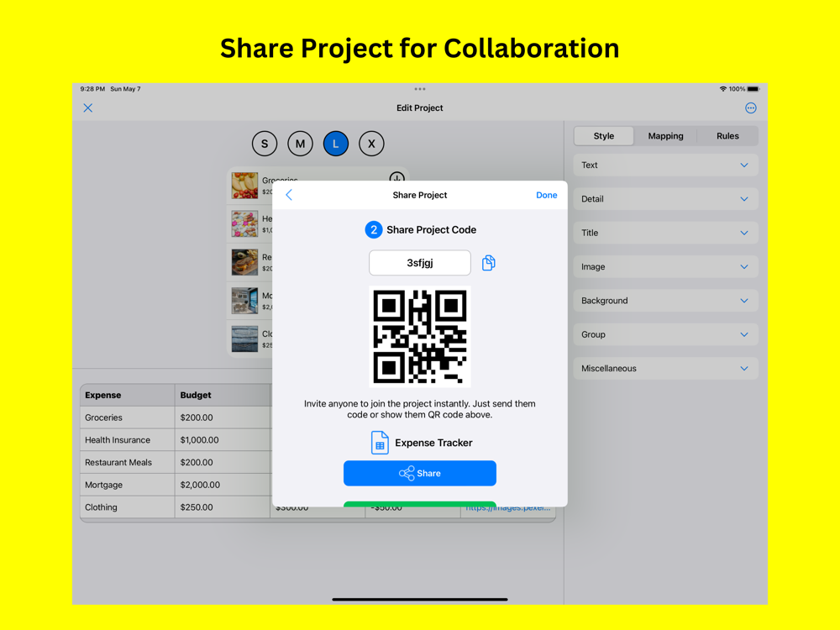The height and width of the screenshot is (630, 840).
Task: Open the images.pexels link in the table
Action: tap(507, 510)
